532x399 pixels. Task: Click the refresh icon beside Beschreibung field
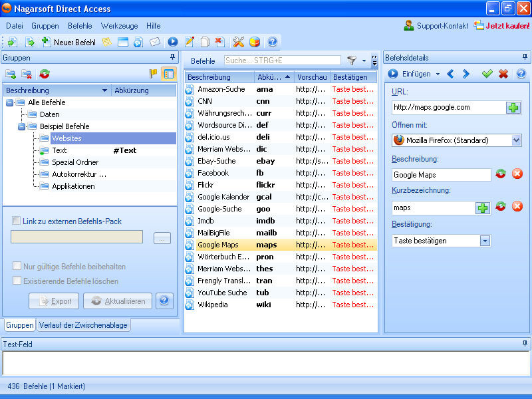point(501,174)
